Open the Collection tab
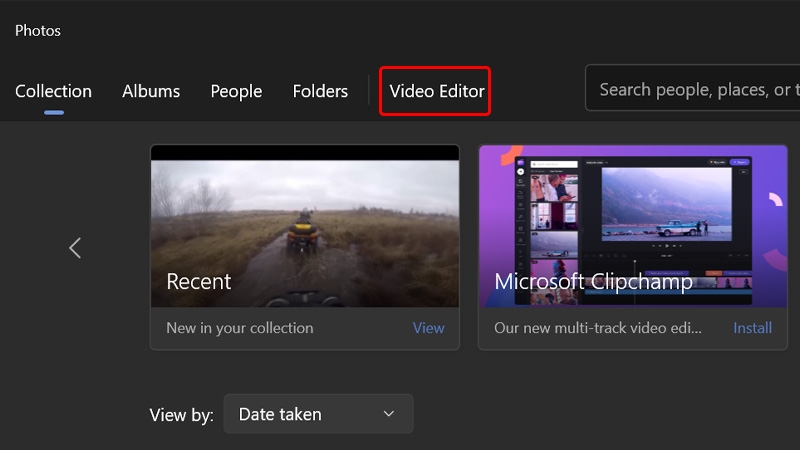Screen dimensions: 800x450 point(54,91)
